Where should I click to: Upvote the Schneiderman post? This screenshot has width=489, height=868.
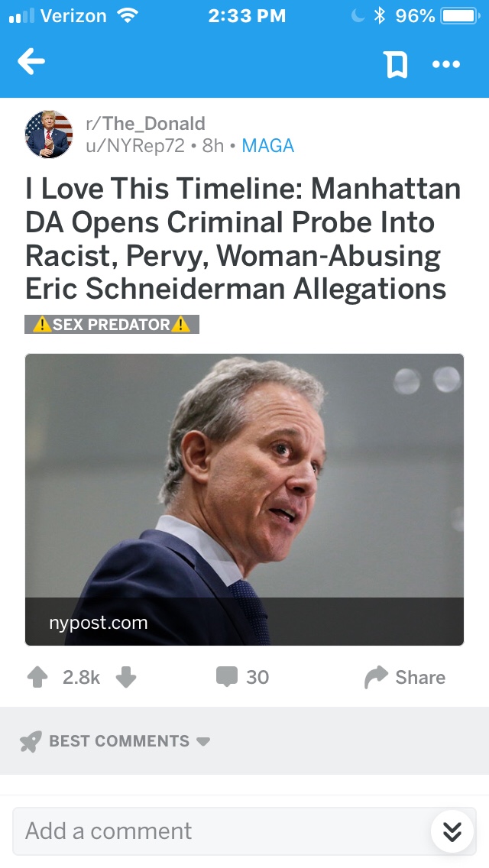coord(37,678)
